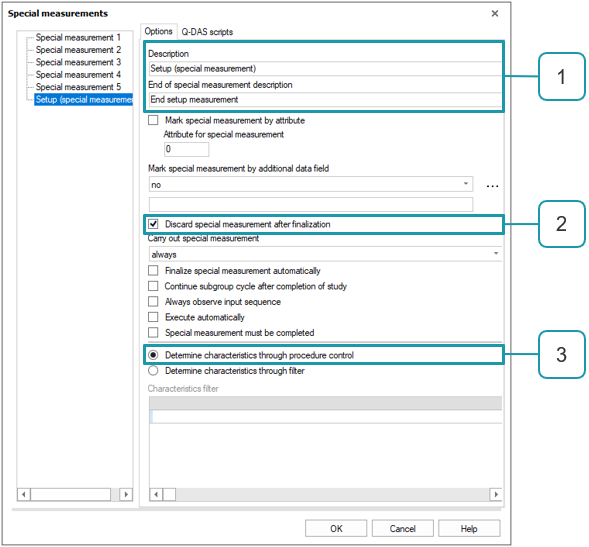
Task: Click the tree panel horizontal scrollbar thumb
Action: (x=71, y=494)
